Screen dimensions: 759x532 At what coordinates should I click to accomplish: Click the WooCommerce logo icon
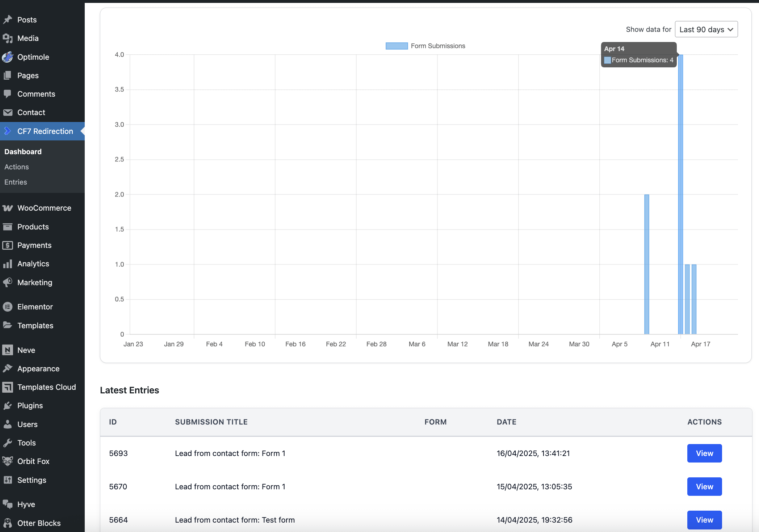point(8,208)
